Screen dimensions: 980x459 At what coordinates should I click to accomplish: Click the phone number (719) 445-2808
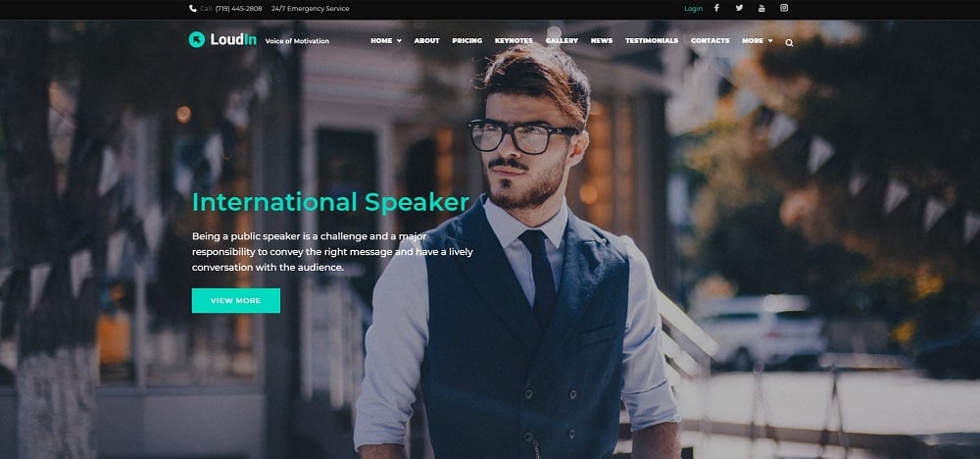[x=239, y=9]
